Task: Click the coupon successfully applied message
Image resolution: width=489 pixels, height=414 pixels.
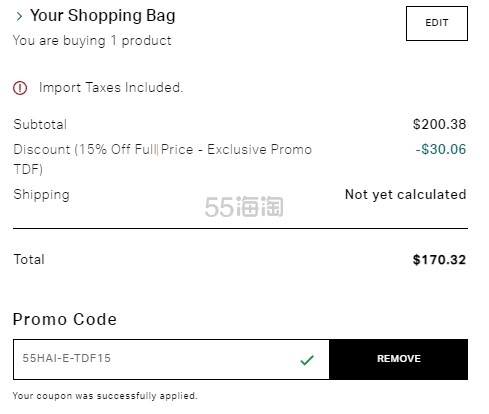Action: pos(105,396)
